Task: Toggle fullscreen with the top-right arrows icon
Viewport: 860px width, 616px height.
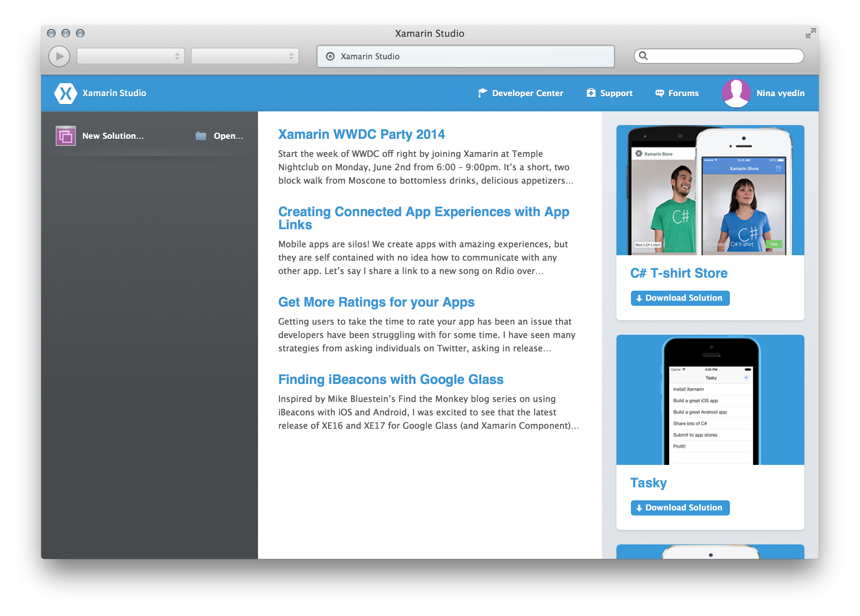Action: point(810,33)
